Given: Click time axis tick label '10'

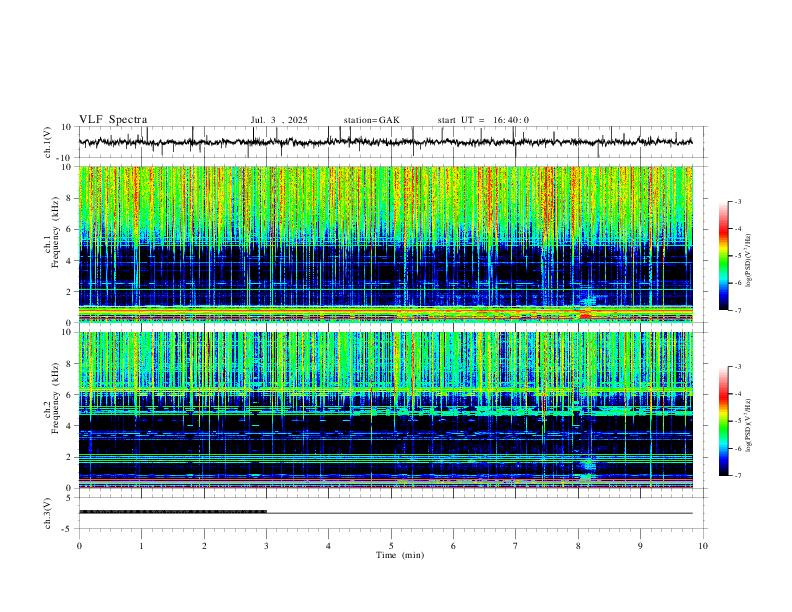Looking at the screenshot, I should 703,546.
